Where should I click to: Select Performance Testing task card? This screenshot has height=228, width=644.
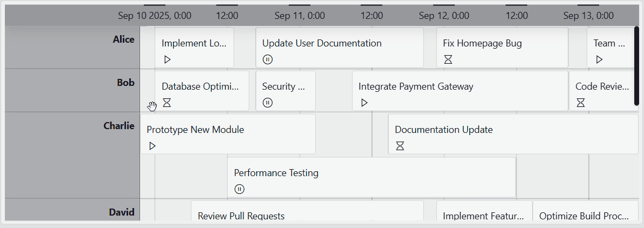[x=371, y=177]
